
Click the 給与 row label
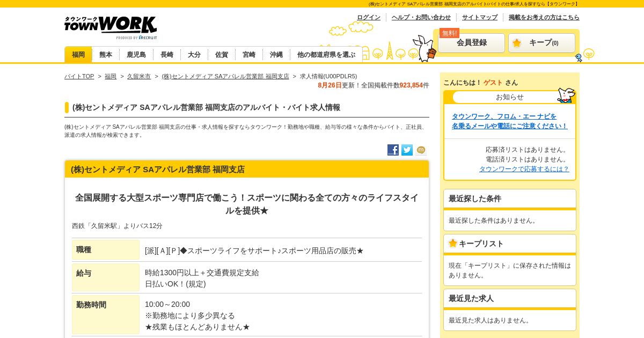pos(106,277)
